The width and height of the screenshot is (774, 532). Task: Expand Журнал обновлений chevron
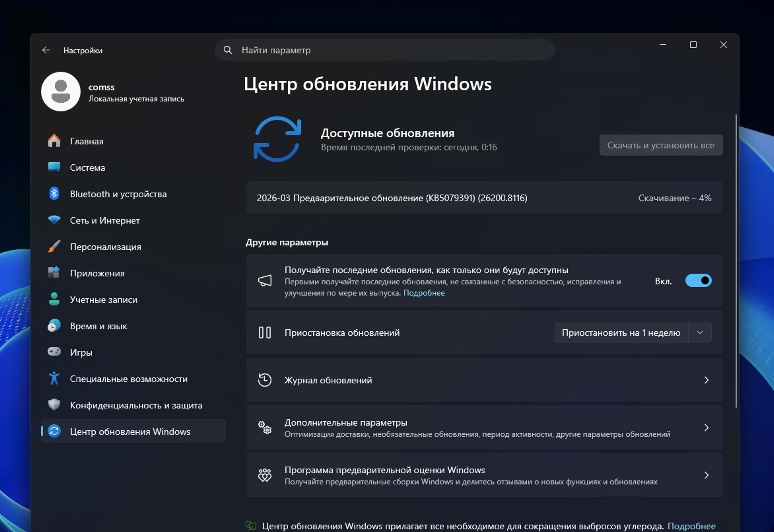pos(706,380)
